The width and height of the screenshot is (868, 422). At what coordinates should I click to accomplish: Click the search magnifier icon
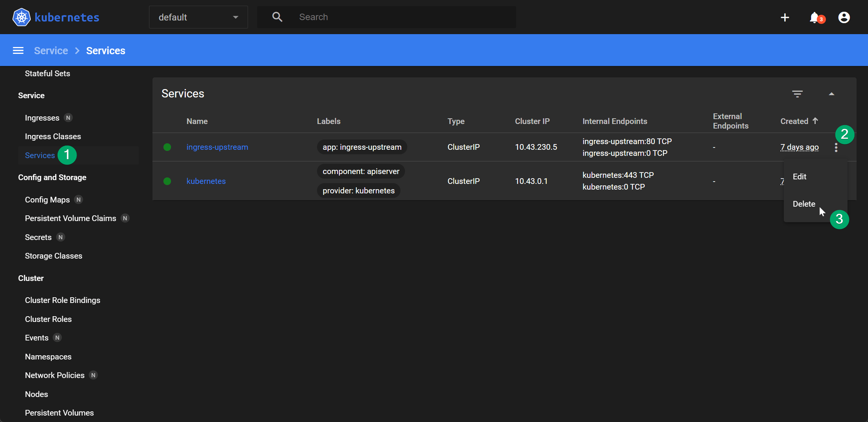pos(277,17)
